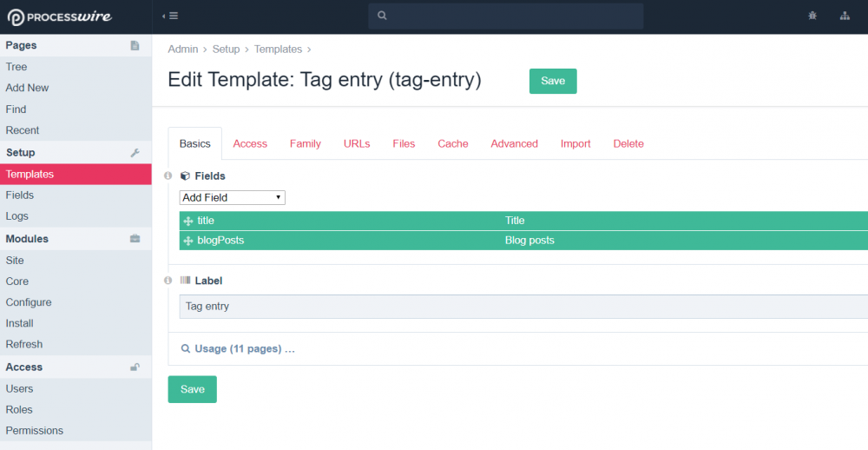Go to Admin breadcrumb
The image size is (868, 450).
click(182, 50)
